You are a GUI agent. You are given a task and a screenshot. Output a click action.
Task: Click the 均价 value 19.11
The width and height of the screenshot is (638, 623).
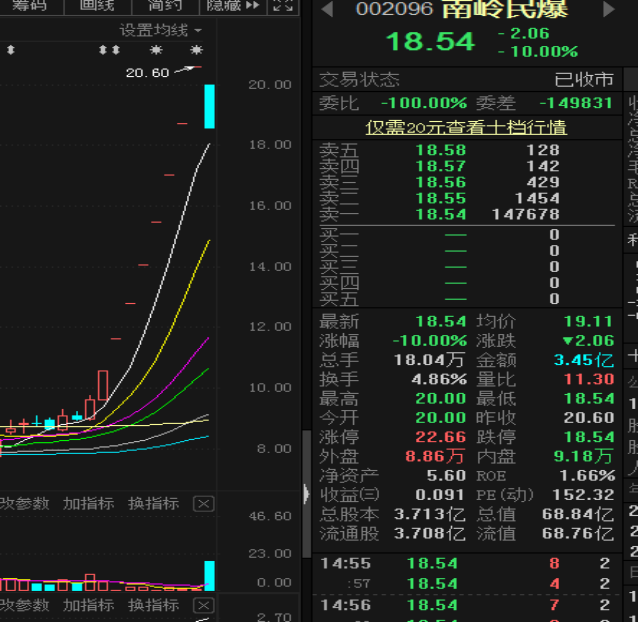(588, 322)
